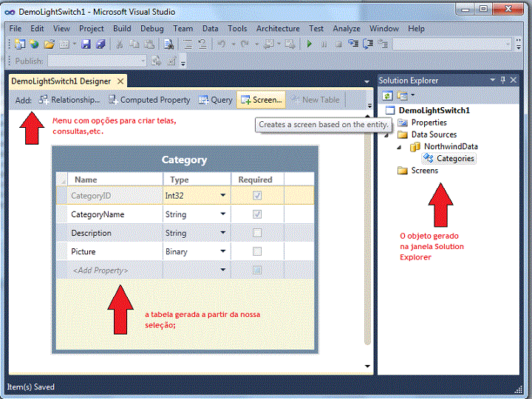Click the New Project toolbar icon
The width and height of the screenshot is (532, 399).
(x=20, y=44)
